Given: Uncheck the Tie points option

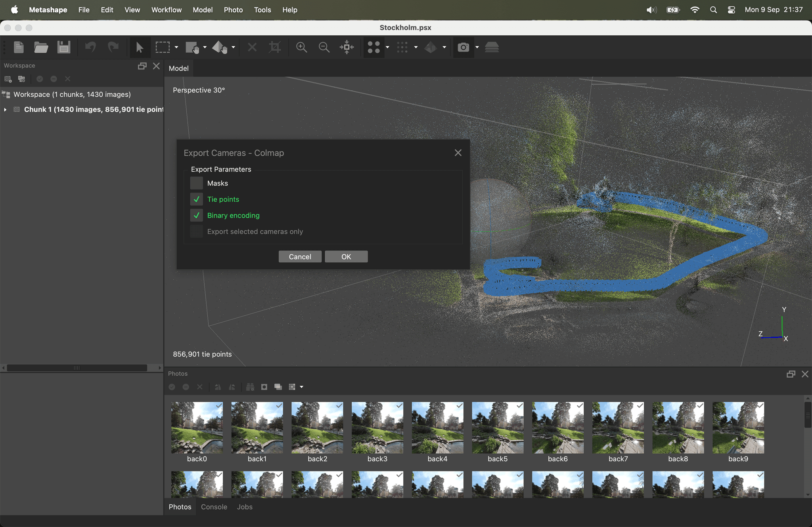Looking at the screenshot, I should click(196, 199).
